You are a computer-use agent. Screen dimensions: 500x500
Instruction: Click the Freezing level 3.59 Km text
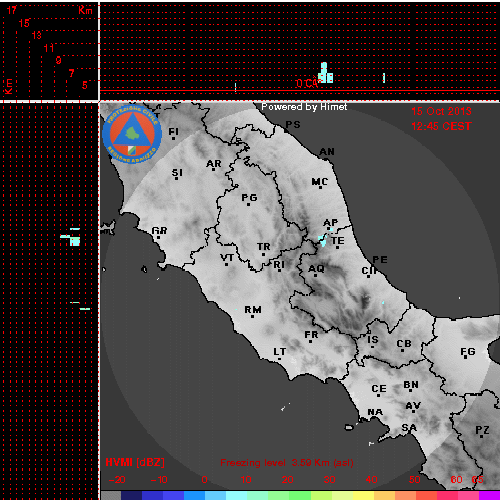tap(287, 463)
